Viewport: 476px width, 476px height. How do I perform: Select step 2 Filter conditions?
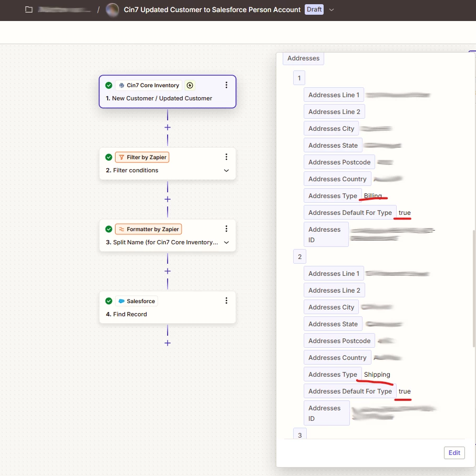click(x=168, y=163)
